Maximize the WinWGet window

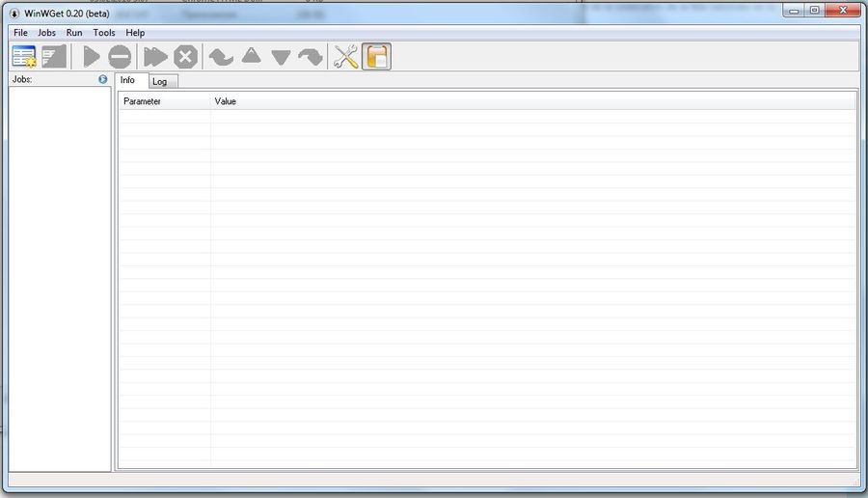click(814, 10)
